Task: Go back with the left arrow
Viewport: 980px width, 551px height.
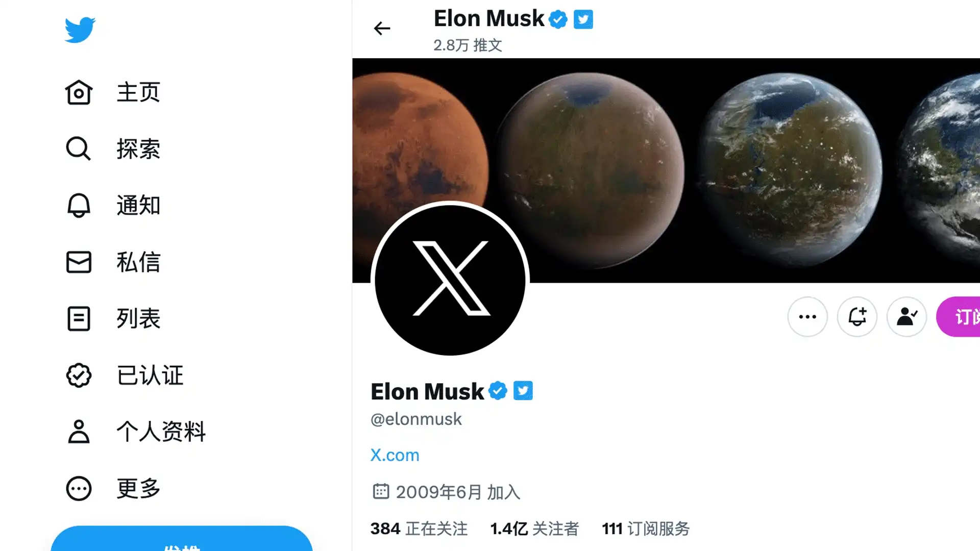Action: (x=382, y=28)
